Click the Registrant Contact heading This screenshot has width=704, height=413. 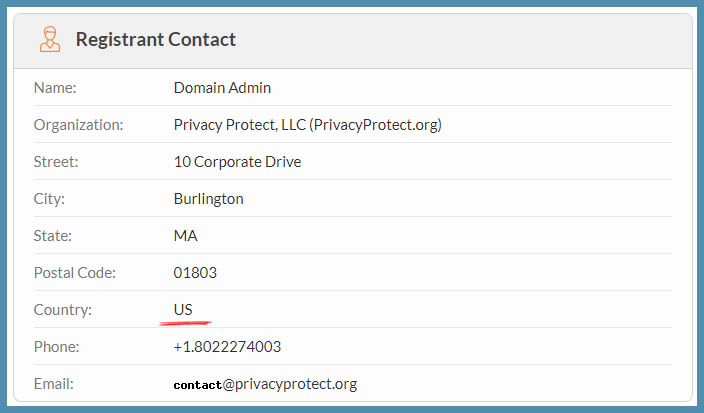pyautogui.click(x=156, y=40)
